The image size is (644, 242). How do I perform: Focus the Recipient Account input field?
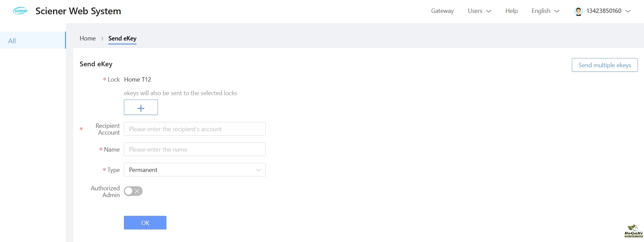pos(195,129)
